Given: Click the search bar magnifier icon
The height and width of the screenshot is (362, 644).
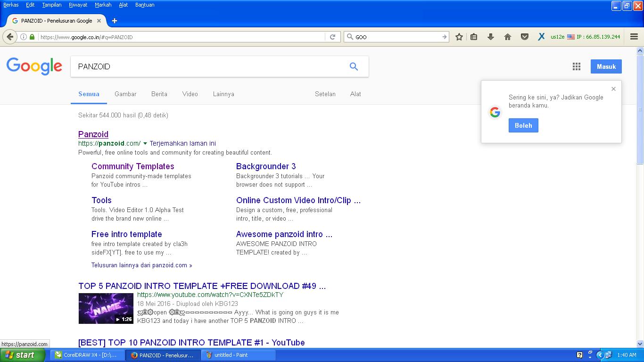Looking at the screenshot, I should click(349, 37).
